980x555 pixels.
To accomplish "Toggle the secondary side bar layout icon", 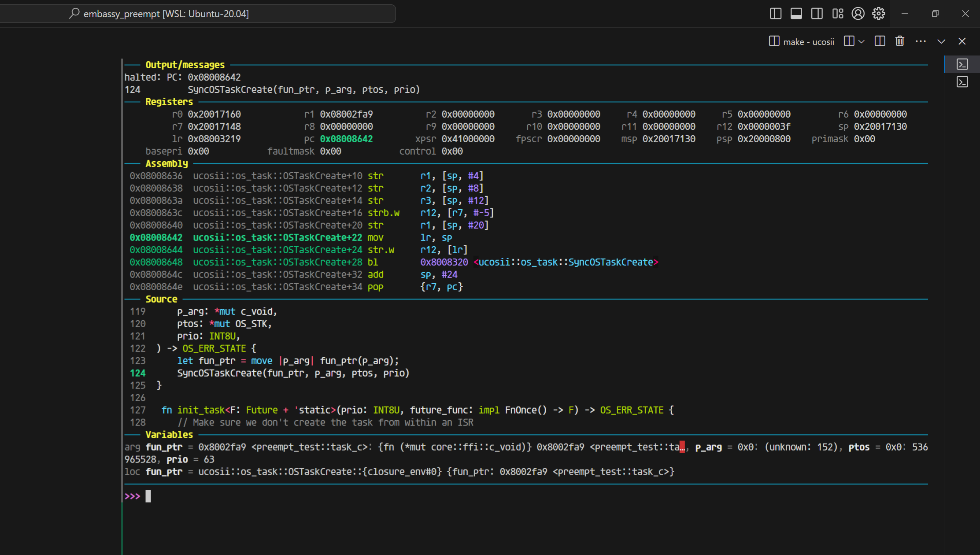I will (817, 14).
